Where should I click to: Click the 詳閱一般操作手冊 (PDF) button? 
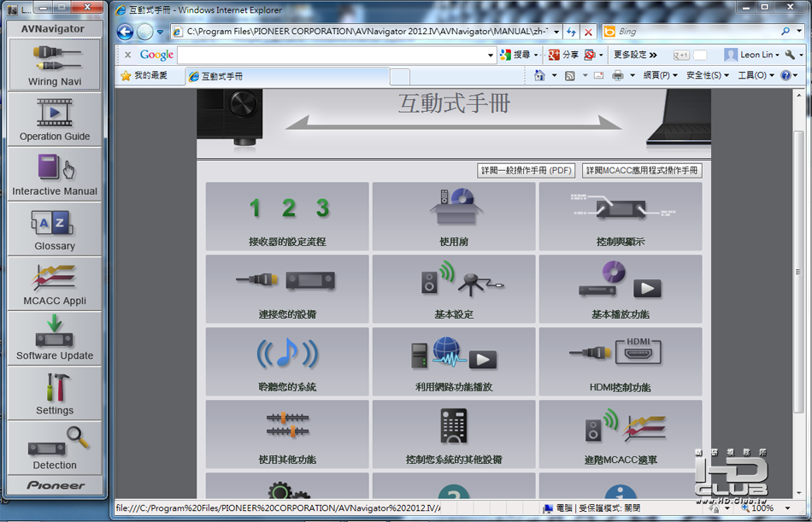(x=526, y=170)
